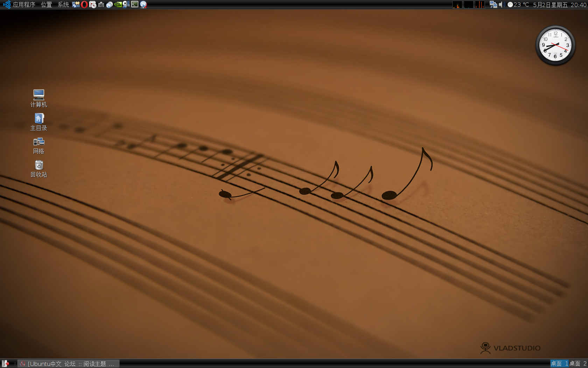
Task: Select the 主目录 (Home) desktop icon
Action: pyautogui.click(x=38, y=122)
